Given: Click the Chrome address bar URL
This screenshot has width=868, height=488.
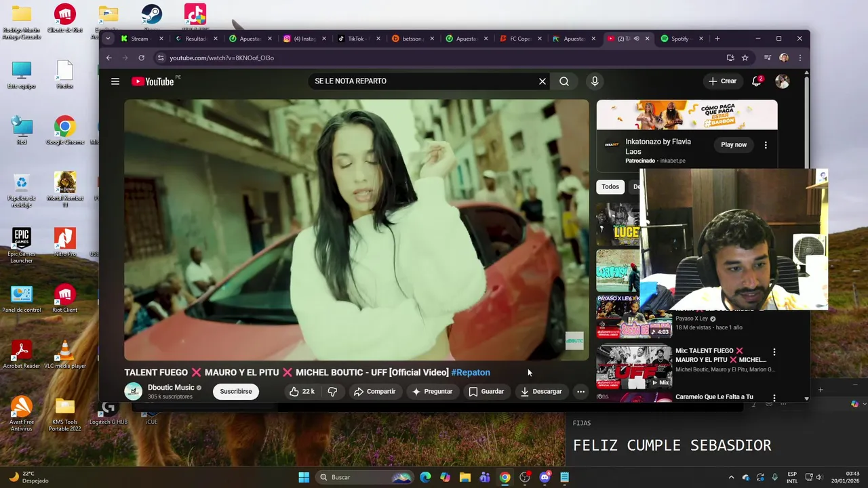Looking at the screenshot, I should pyautogui.click(x=222, y=58).
